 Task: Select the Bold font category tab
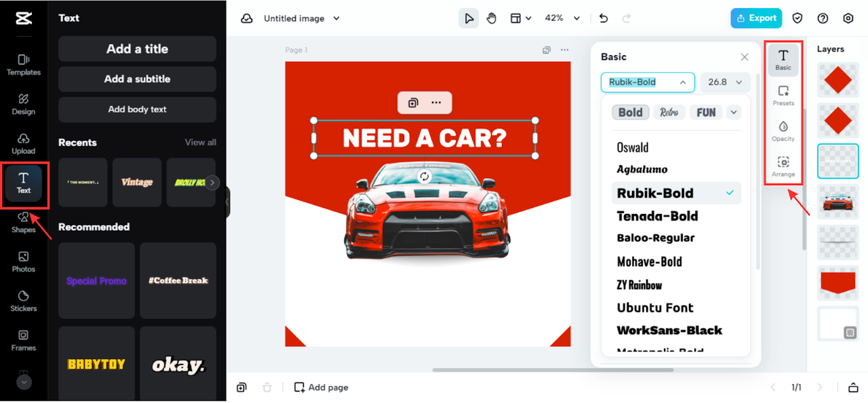631,112
